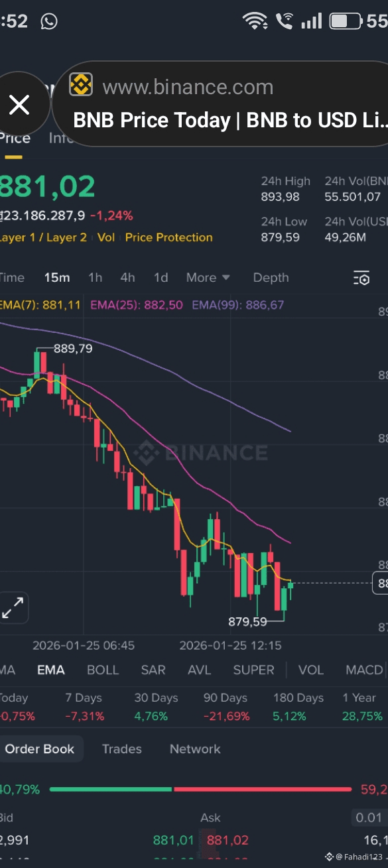The image size is (388, 868).
Task: Tap the Binance logo icon in address bar
Action: tap(82, 86)
